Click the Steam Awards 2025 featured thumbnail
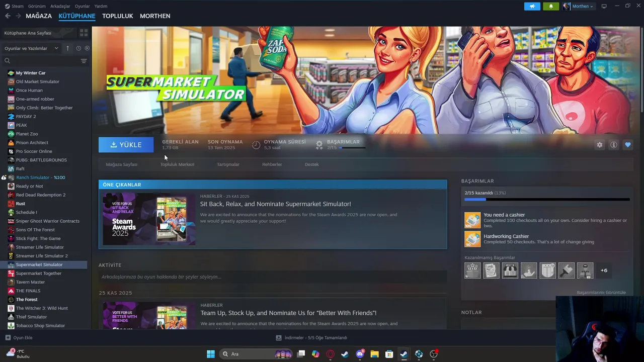644x362 pixels. tap(149, 219)
